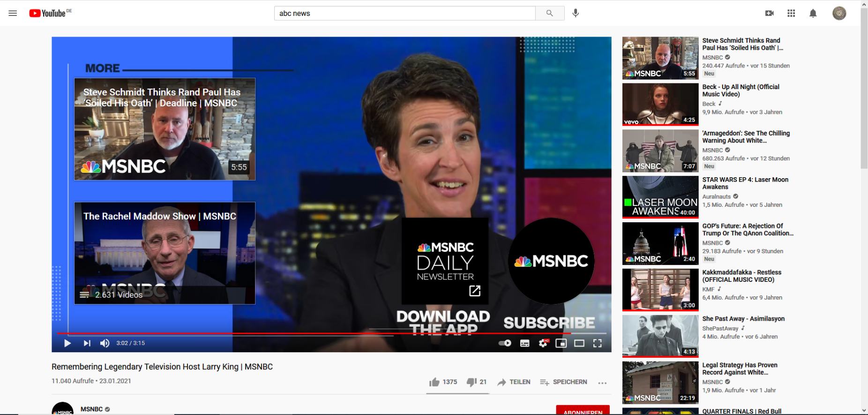Screen dimensions: 868x415
Task: Open YouTube apps grid icon
Action: pos(791,13)
